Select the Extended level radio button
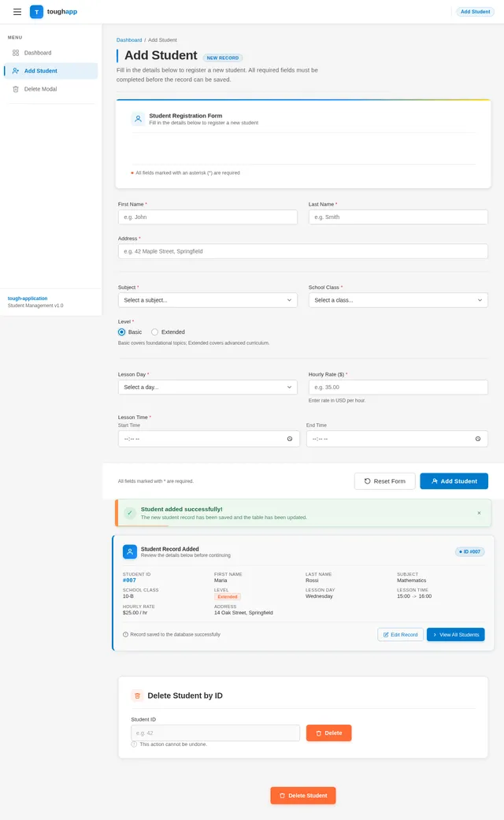This screenshot has height=820, width=504. tap(155, 332)
